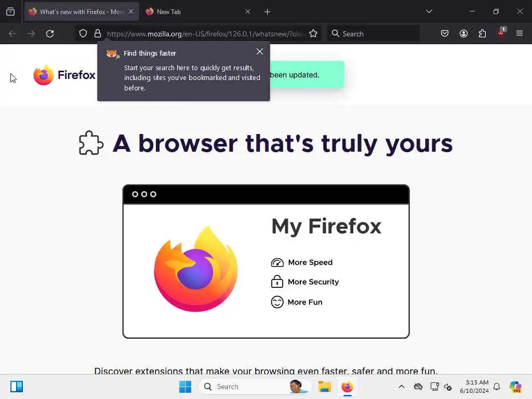Open Save to Pocket

tap(445, 34)
